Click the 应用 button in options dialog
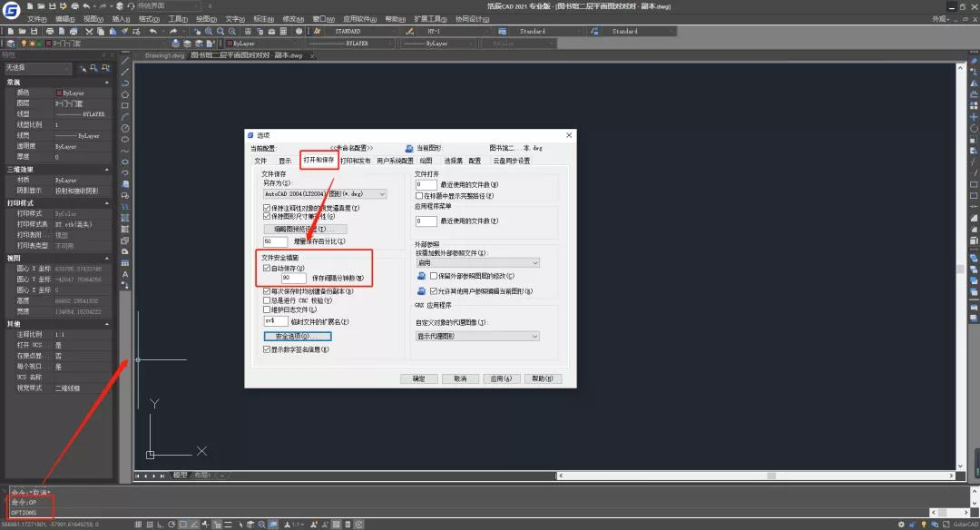The image size is (980, 530). point(501,378)
